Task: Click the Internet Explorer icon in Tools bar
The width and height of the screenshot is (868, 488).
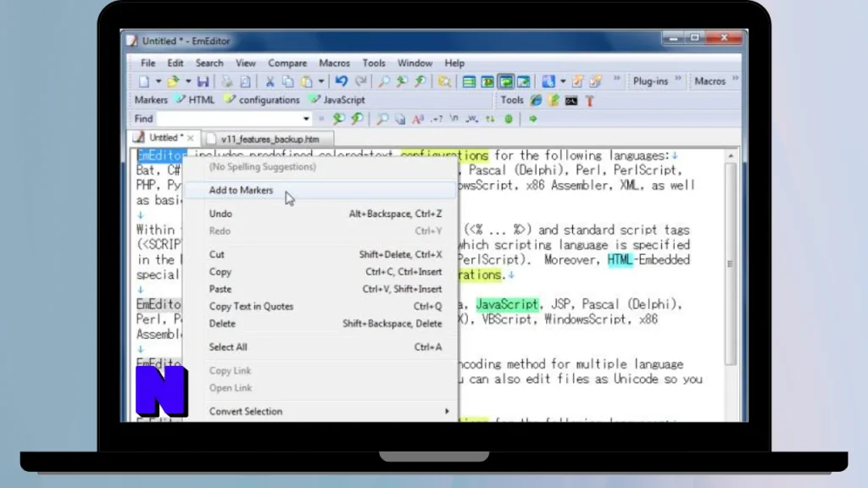Action: (536, 100)
